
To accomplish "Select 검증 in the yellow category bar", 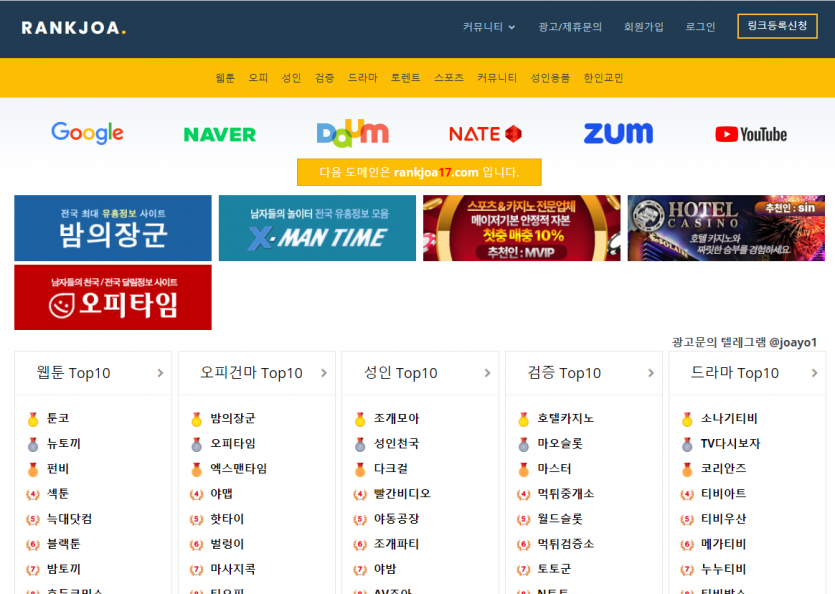I will [x=324, y=78].
